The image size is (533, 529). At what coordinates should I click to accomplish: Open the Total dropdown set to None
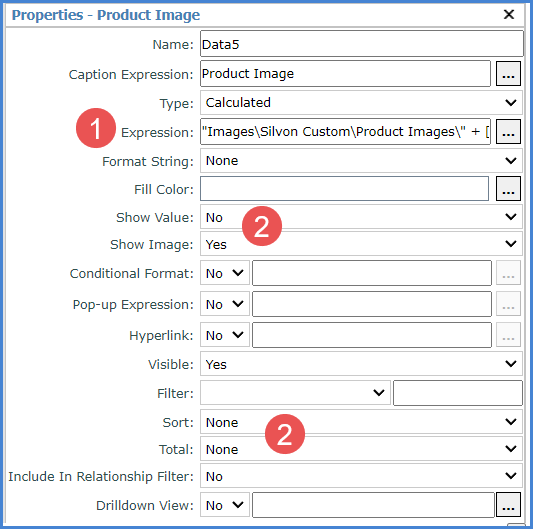pos(361,449)
